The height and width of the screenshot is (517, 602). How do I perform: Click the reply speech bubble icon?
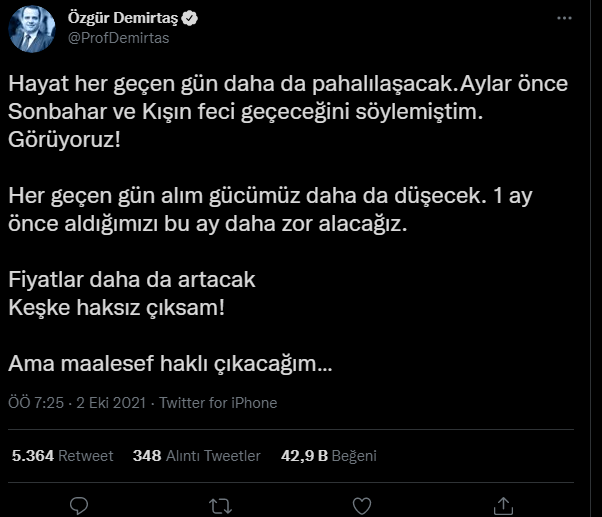point(77,503)
